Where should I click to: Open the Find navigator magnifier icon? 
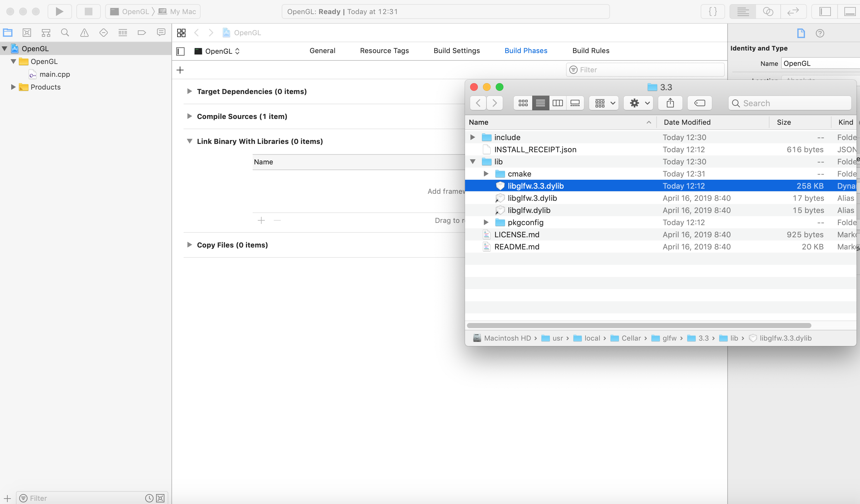(x=65, y=32)
